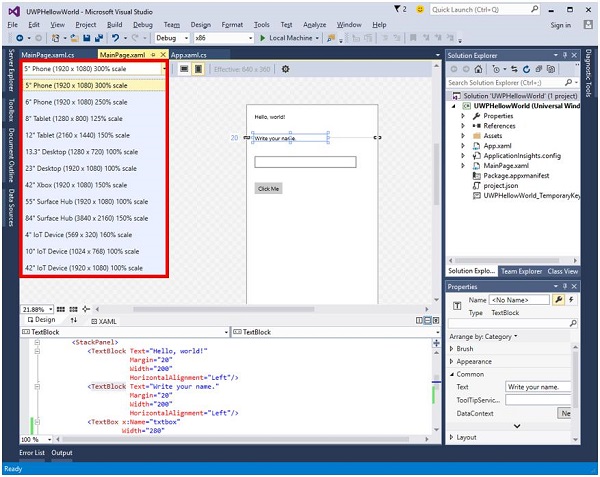Expand the Brush property category

(452, 349)
